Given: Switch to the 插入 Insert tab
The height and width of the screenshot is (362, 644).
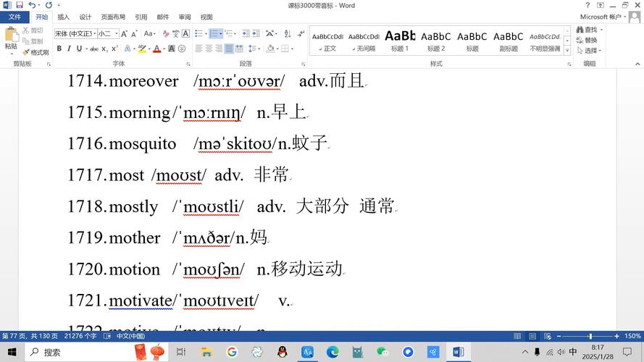Looking at the screenshot, I should click(63, 17).
